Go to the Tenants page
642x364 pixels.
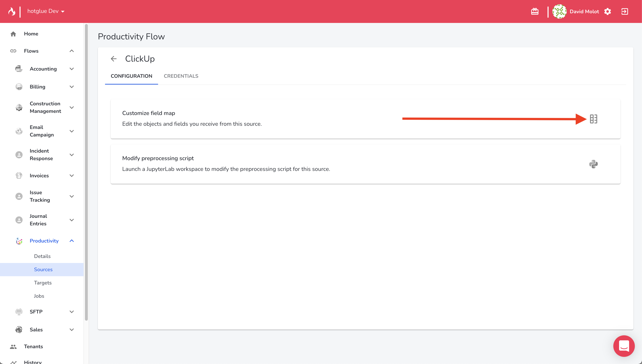33,346
